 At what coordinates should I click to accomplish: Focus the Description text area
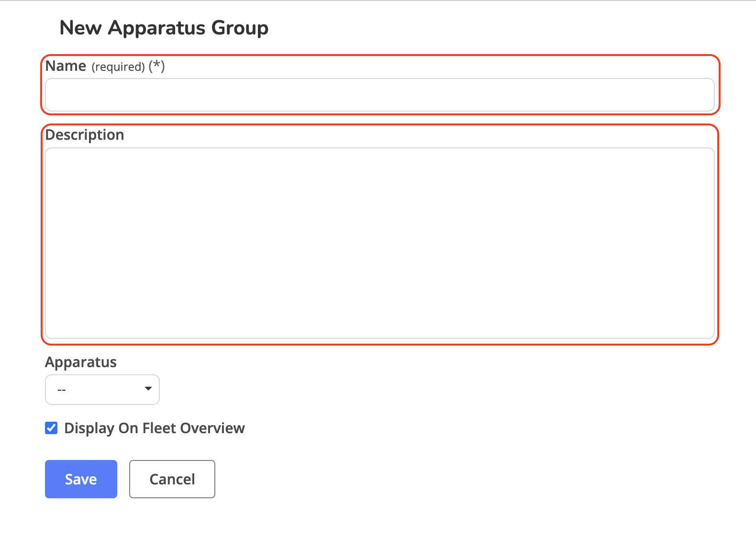[x=379, y=243]
